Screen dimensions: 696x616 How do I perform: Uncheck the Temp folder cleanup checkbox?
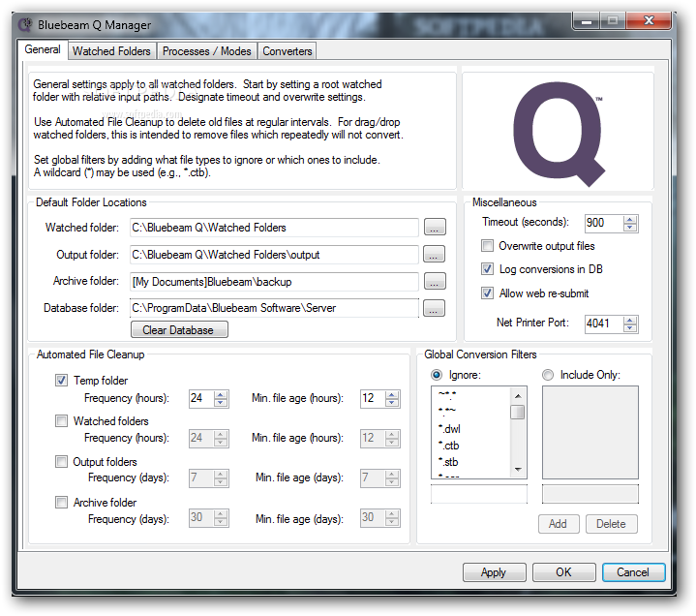click(x=61, y=381)
